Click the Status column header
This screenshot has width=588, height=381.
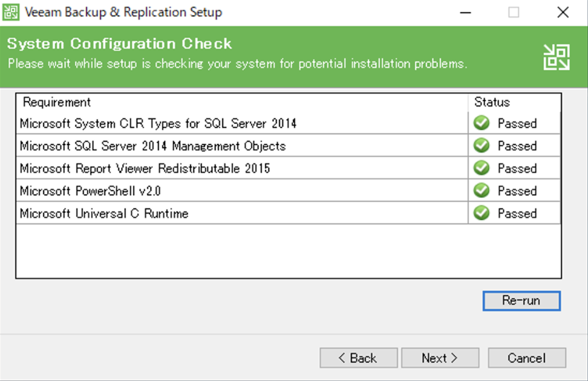click(x=515, y=102)
